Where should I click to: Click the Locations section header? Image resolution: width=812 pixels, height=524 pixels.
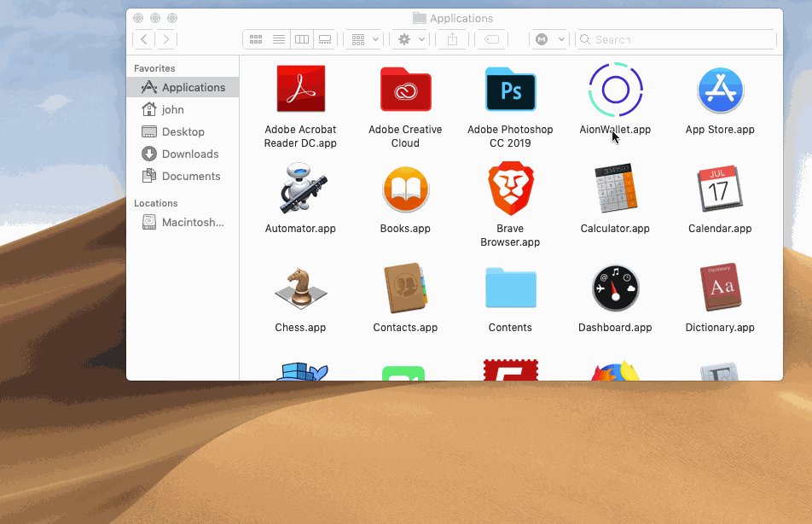156,203
